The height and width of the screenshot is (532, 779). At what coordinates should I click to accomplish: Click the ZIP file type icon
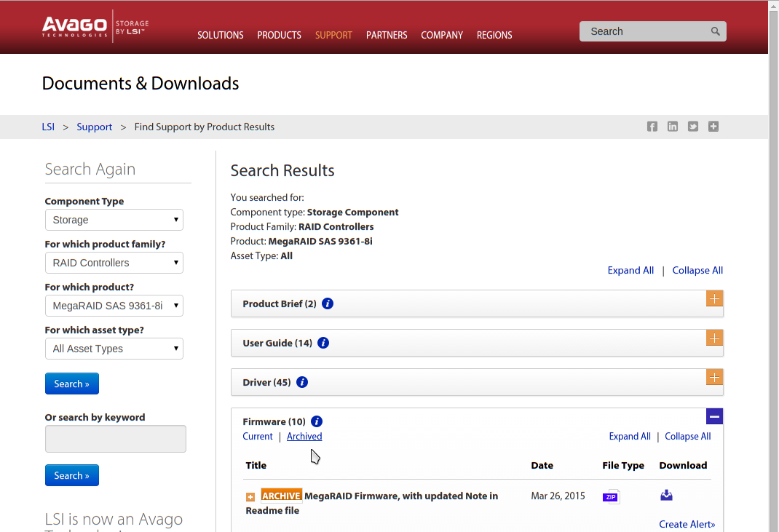coord(611,497)
